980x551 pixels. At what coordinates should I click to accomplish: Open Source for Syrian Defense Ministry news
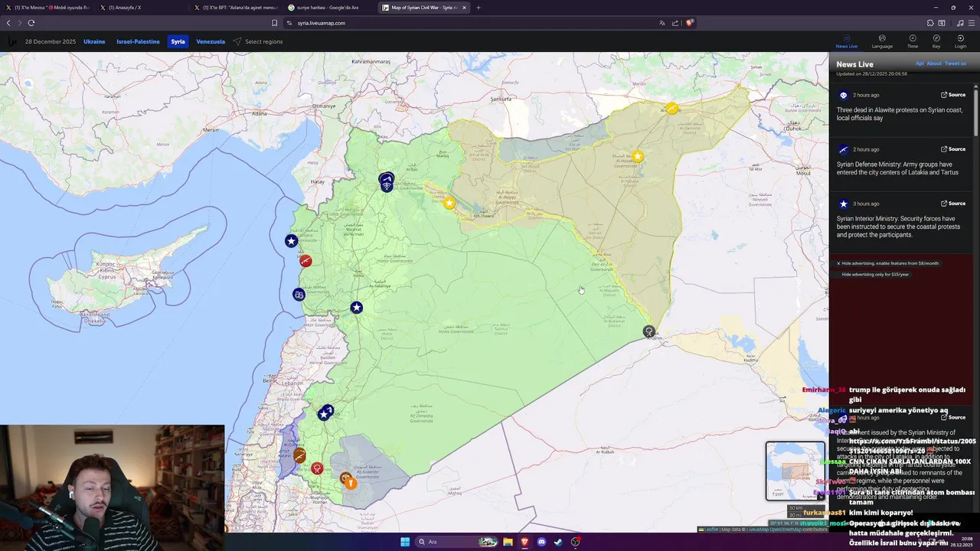(953, 149)
